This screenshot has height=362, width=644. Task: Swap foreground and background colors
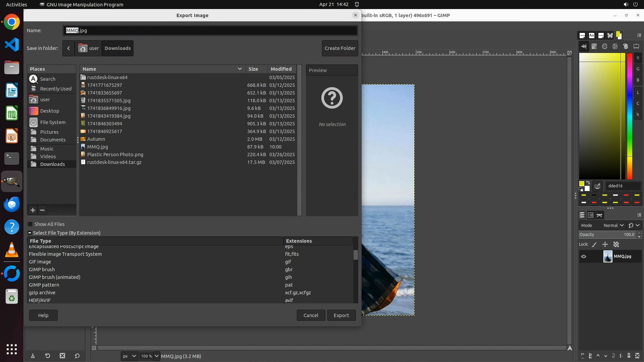(x=588, y=183)
